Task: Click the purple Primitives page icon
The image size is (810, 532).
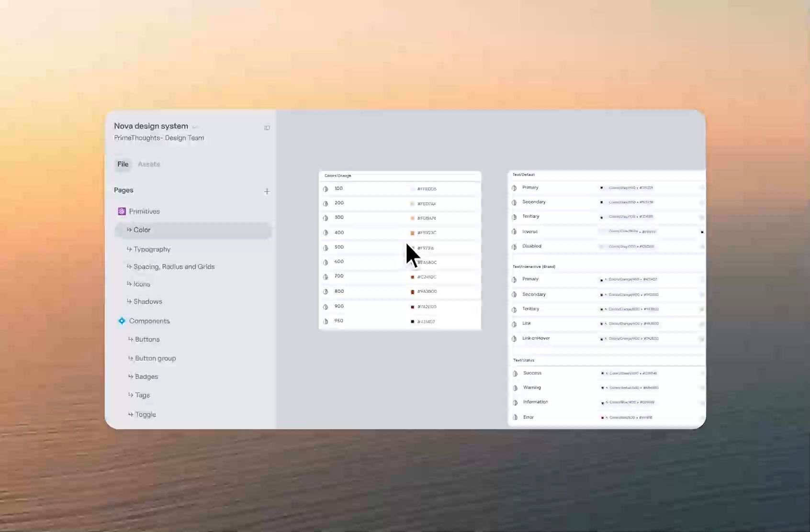Action: pos(122,211)
